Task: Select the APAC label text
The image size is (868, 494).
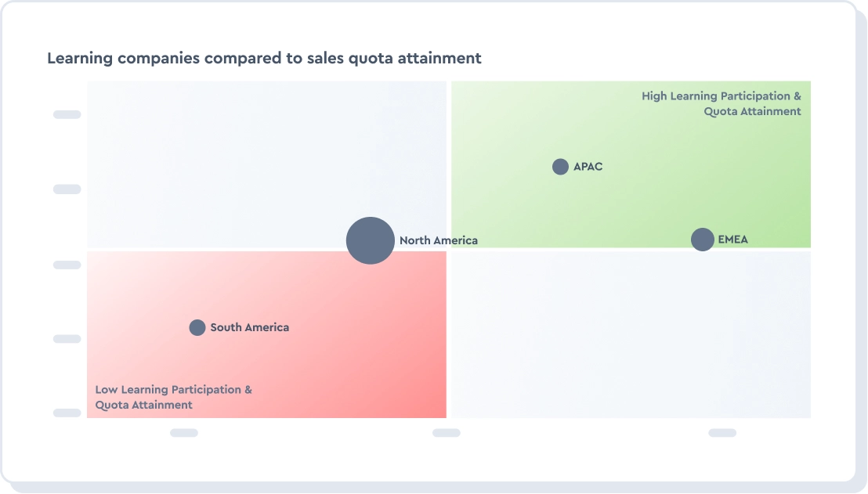Action: pyautogui.click(x=588, y=167)
